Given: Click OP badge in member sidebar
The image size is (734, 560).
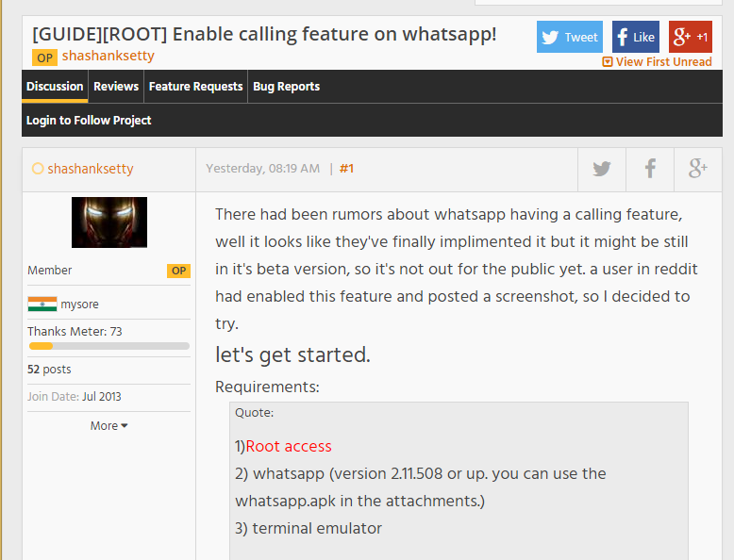Looking at the screenshot, I should (x=178, y=271).
